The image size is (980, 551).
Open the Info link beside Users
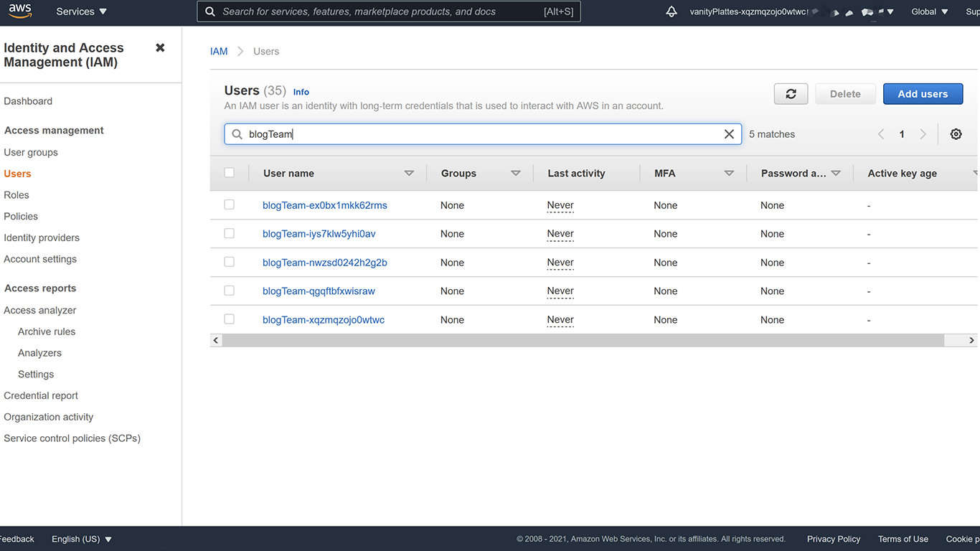click(x=301, y=92)
